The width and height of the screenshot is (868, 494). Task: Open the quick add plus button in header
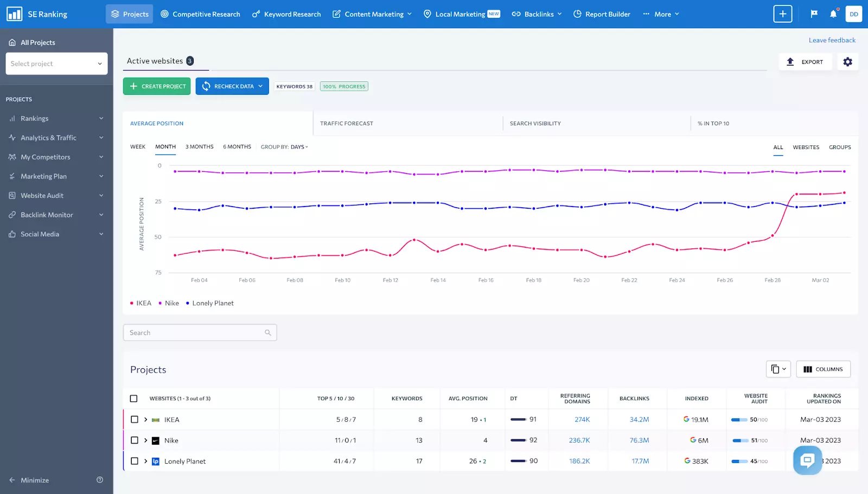click(782, 14)
